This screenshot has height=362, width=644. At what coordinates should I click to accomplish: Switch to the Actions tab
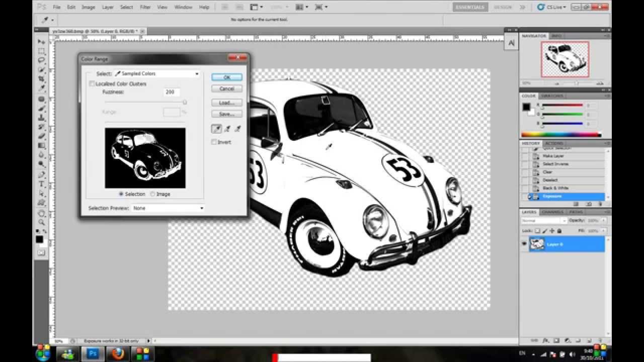point(554,143)
